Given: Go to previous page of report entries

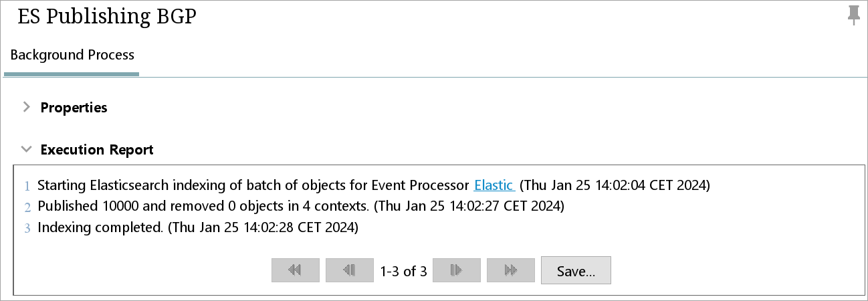Looking at the screenshot, I should (x=349, y=270).
